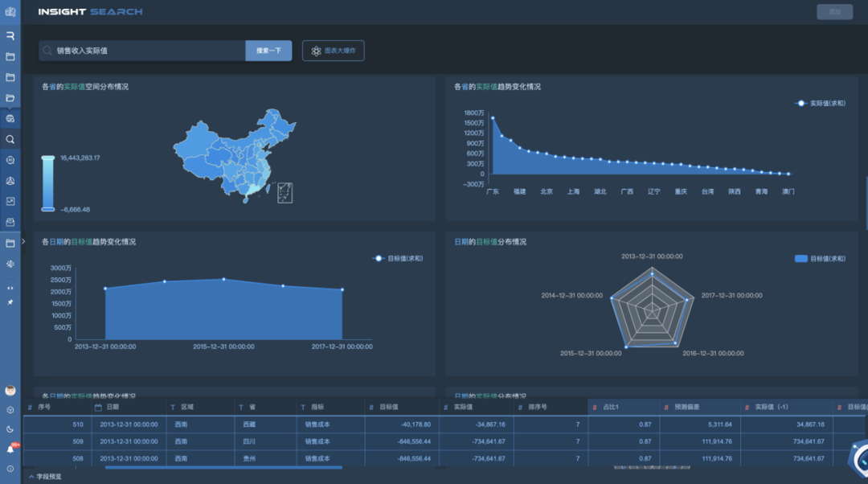Click the AI assistant icon in the sidebar
The width and height of the screenshot is (868, 484).
10,160
